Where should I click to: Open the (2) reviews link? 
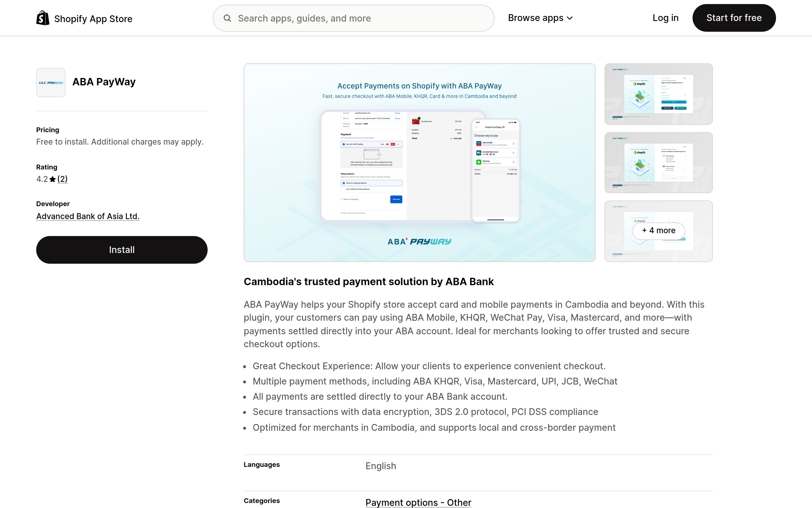(62, 179)
